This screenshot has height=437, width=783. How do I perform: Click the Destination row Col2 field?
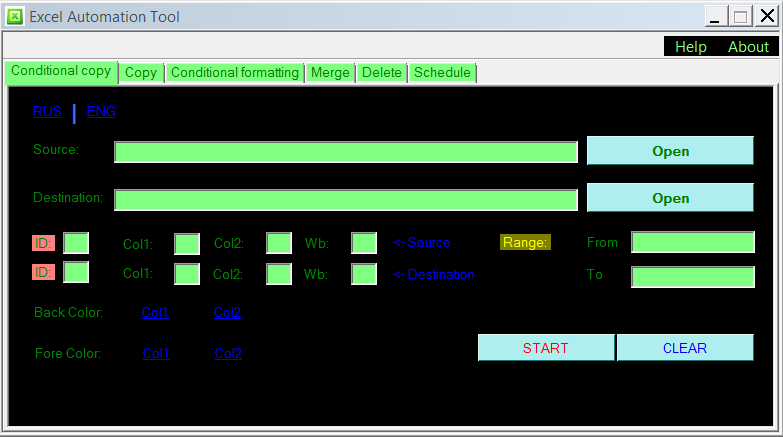(279, 274)
